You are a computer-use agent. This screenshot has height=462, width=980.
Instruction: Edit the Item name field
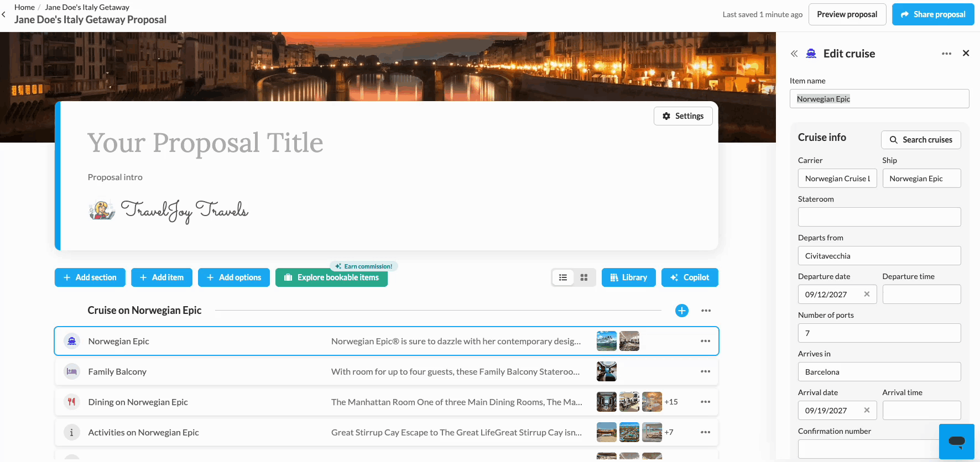(879, 99)
